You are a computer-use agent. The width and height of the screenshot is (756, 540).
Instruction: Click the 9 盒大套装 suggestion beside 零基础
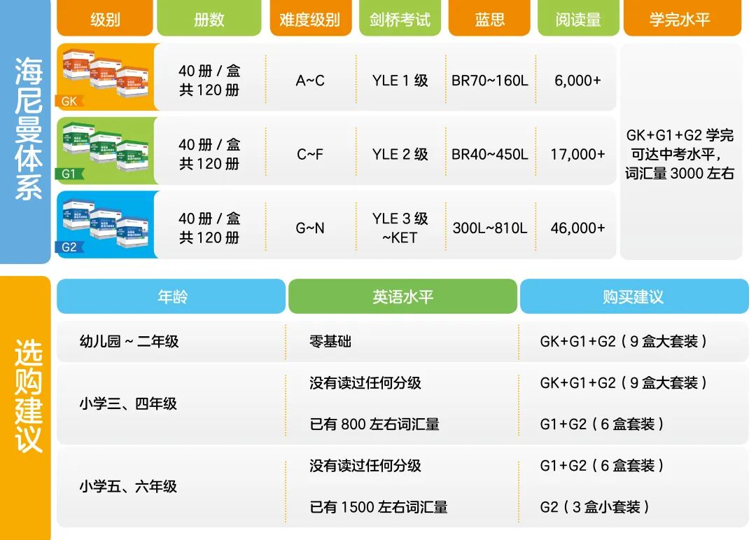pyautogui.click(x=624, y=342)
